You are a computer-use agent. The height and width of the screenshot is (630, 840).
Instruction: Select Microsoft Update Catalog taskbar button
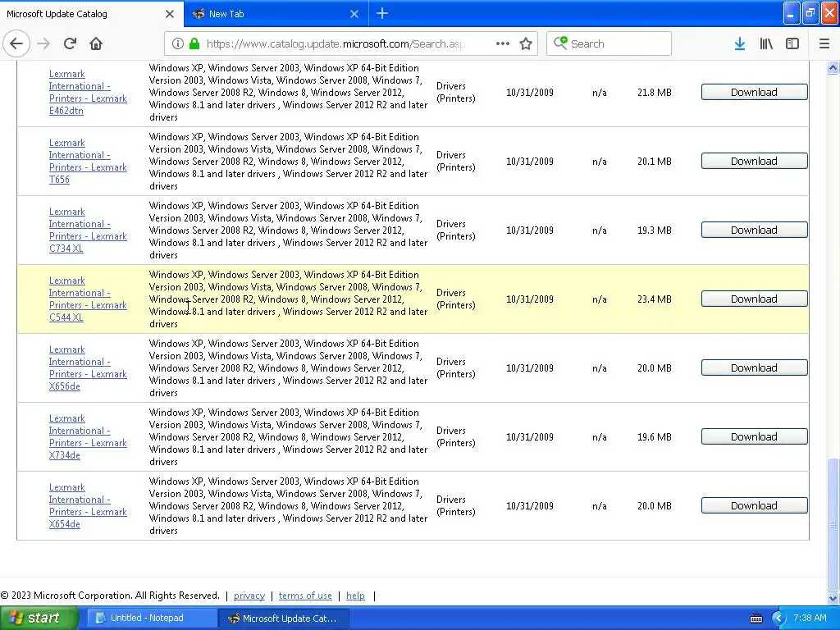(x=284, y=619)
